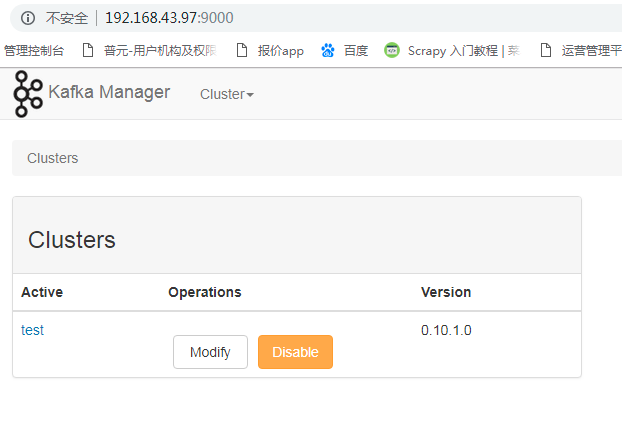The height and width of the screenshot is (426, 622).
Task: Open the 管理控制台 bookmark
Action: tap(34, 50)
